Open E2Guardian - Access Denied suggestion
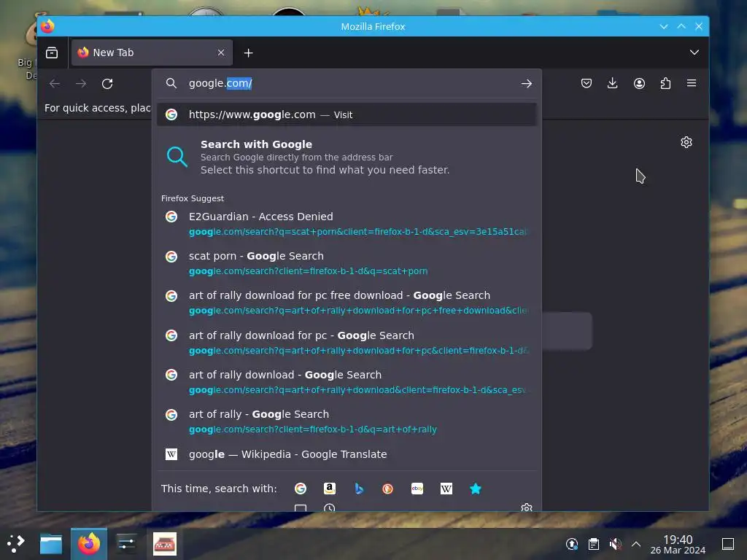This screenshot has height=560, width=747. pos(347,224)
